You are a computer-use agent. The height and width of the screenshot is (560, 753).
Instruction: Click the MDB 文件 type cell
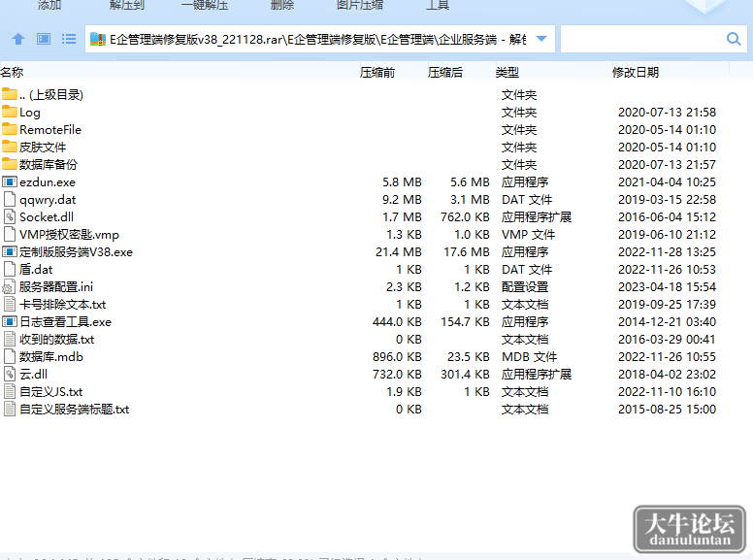[x=529, y=357]
